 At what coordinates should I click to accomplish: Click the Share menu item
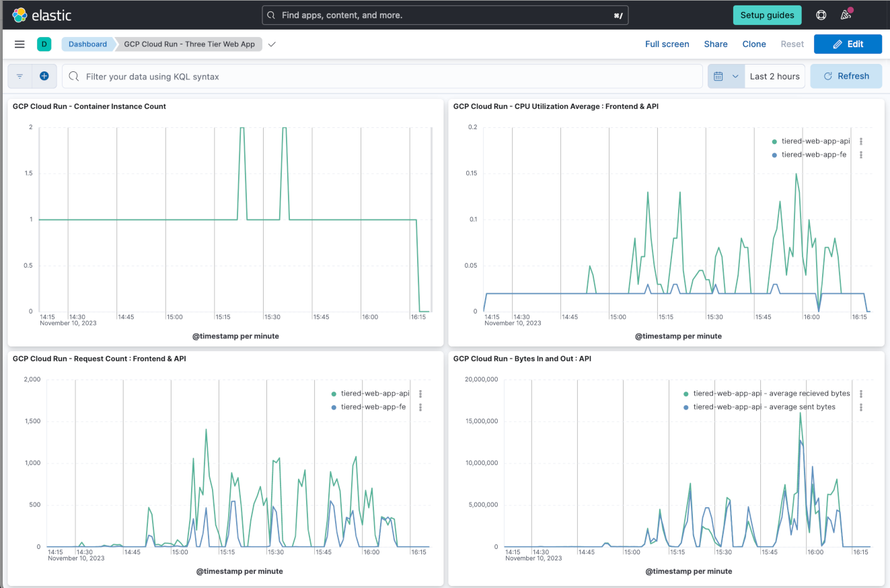715,44
